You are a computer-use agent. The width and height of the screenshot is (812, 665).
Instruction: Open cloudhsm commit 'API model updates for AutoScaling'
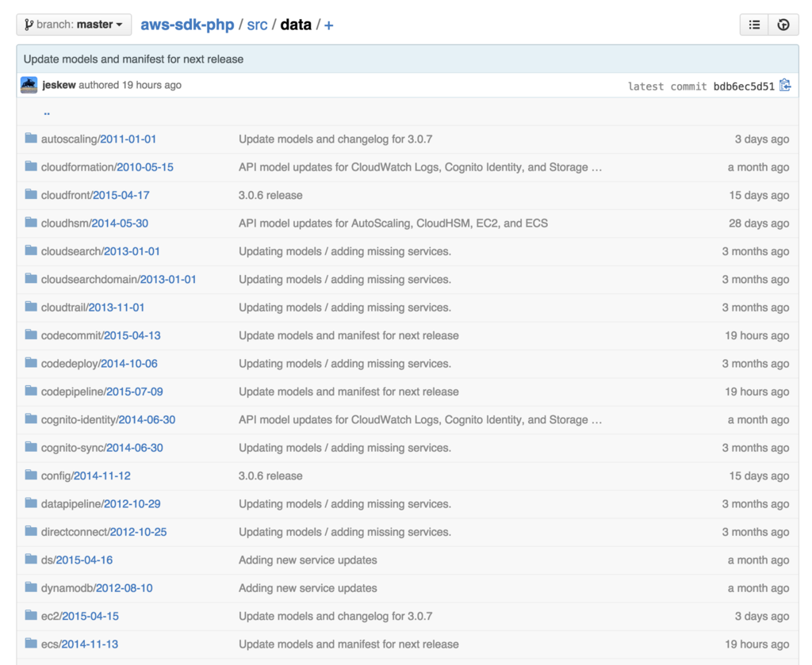coord(393,223)
